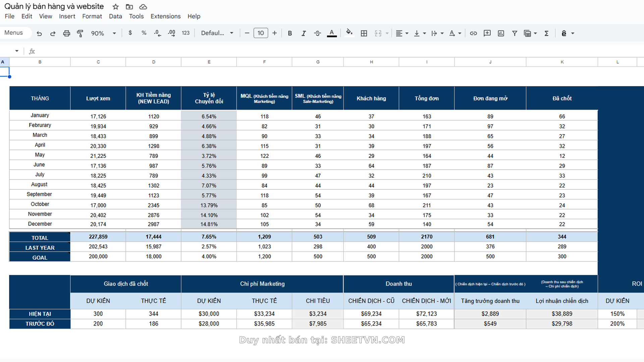644x362 pixels.
Task: Open the Functions sigma icon
Action: tap(546, 33)
